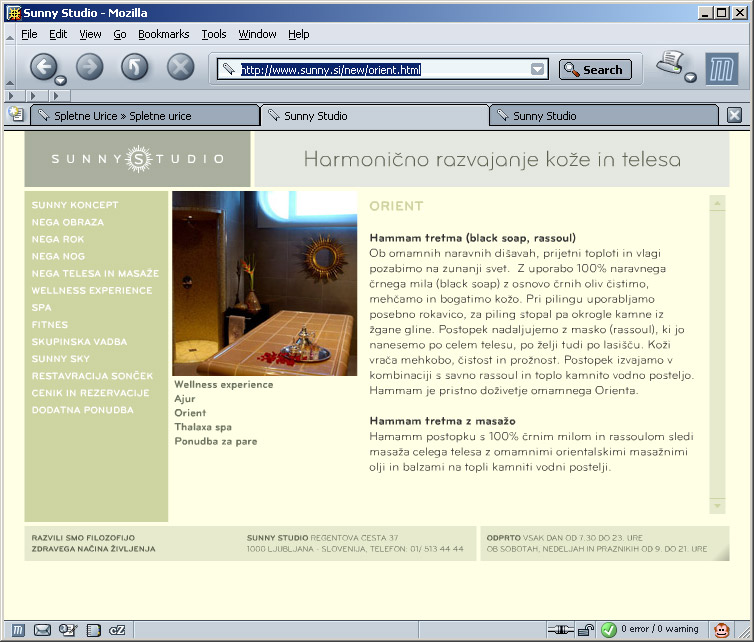
Task: Open the Window menu
Action: 257,34
